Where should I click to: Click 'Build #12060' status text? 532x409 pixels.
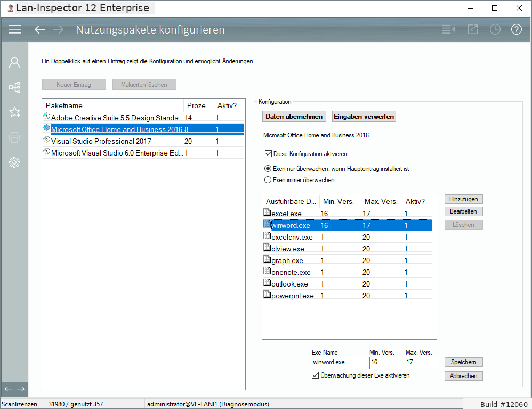coord(504,404)
